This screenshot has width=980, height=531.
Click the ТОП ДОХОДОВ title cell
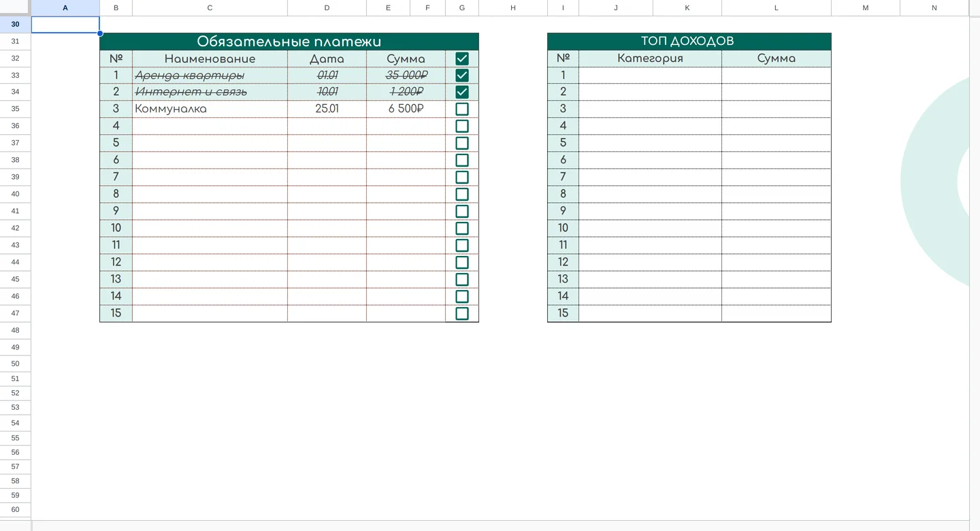tap(689, 42)
